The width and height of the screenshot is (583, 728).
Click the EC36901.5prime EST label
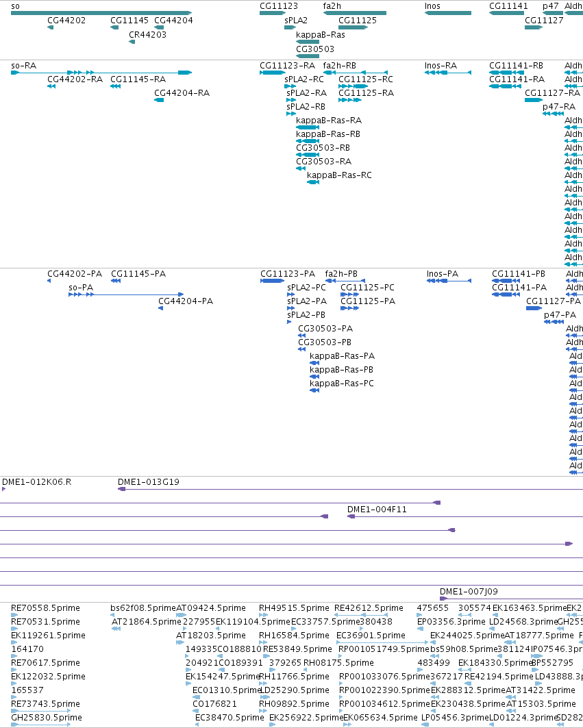[371, 636]
